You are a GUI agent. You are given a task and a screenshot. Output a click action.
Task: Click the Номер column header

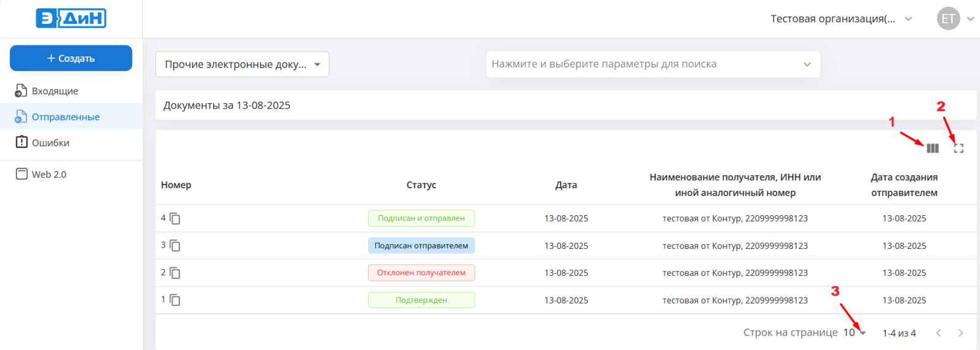176,185
